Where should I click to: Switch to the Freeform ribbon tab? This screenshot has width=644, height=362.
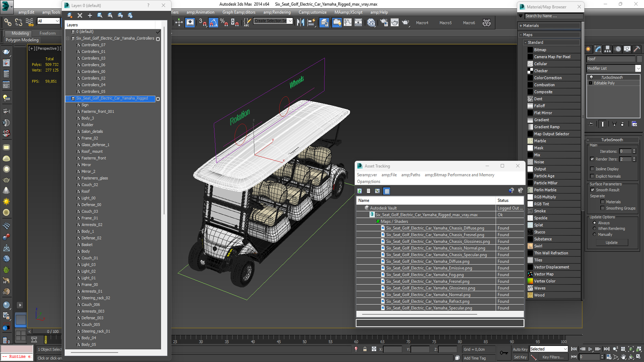tap(48, 33)
